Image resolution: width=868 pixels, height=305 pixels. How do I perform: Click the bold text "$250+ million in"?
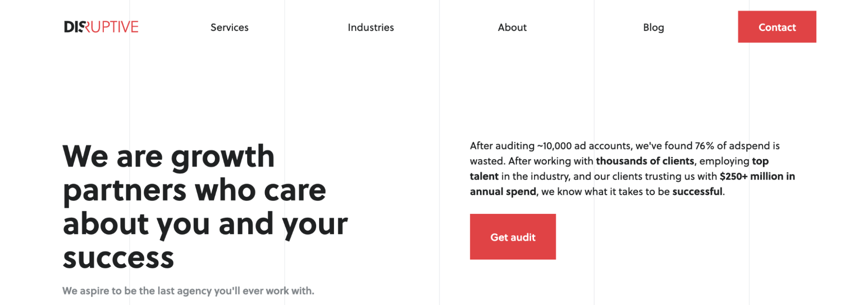[x=757, y=176]
